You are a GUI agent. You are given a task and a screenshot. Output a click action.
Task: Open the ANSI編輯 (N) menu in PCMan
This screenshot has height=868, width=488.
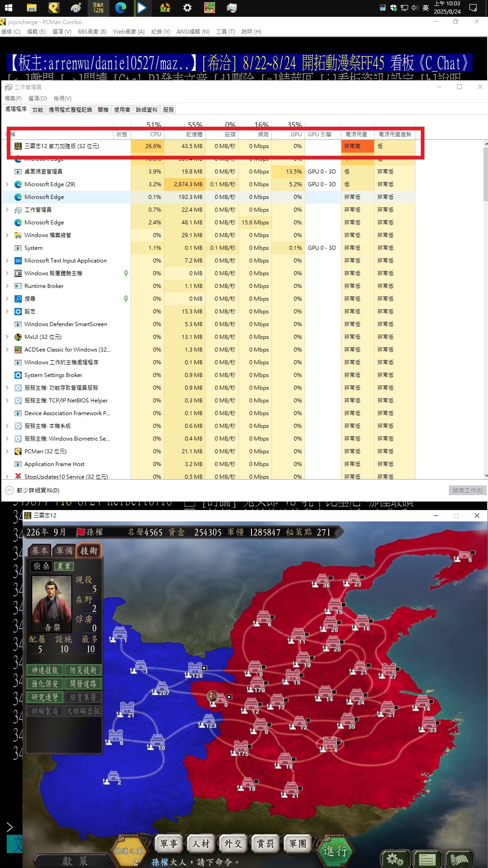[x=193, y=32]
